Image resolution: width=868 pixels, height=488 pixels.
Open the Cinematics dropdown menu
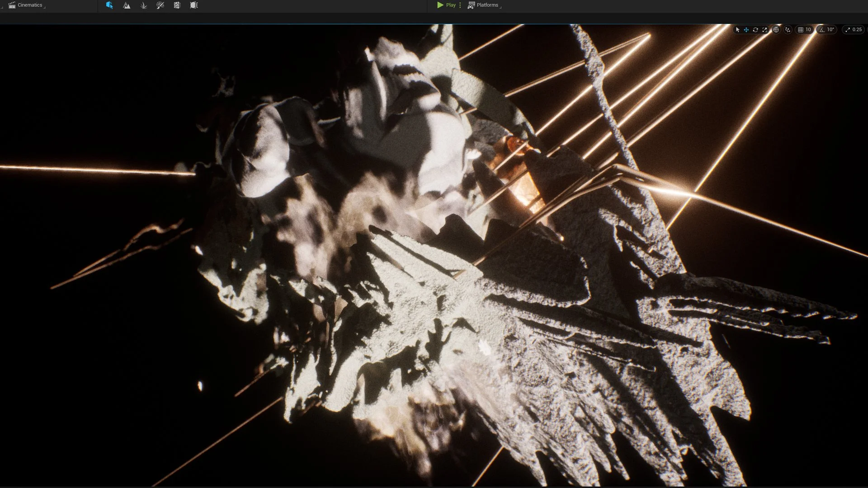coord(27,5)
